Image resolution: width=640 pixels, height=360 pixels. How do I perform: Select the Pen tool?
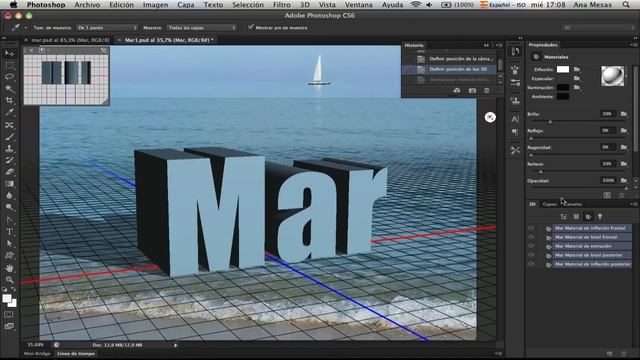(x=9, y=220)
